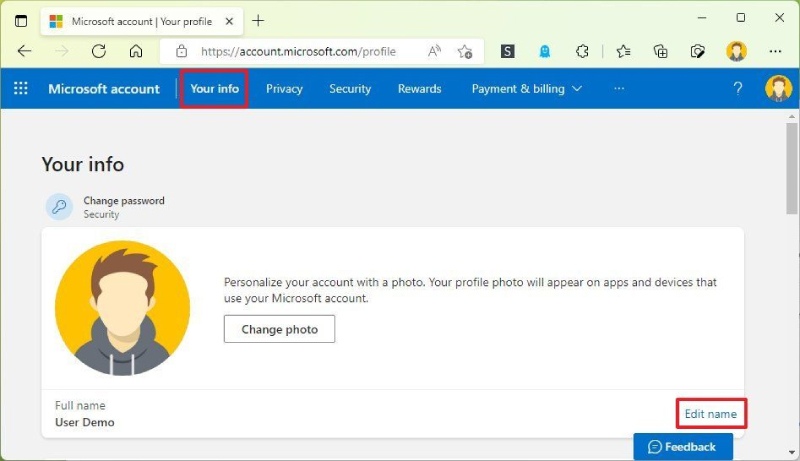This screenshot has height=461, width=800.
Task: Open the Security tab
Action: pyautogui.click(x=350, y=89)
